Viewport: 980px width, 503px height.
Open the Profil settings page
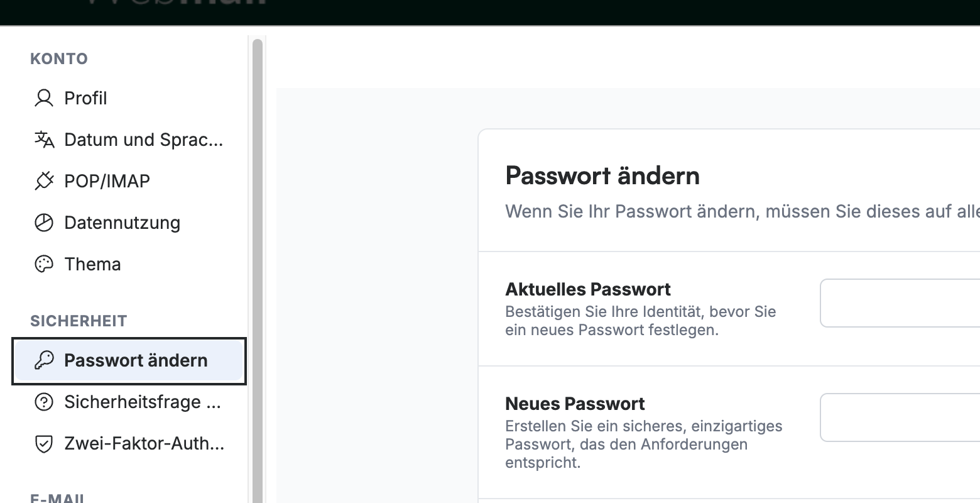[x=129, y=98]
